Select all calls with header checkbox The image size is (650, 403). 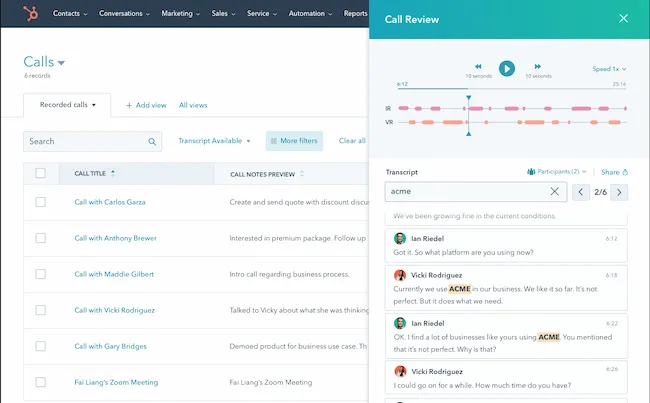point(41,173)
